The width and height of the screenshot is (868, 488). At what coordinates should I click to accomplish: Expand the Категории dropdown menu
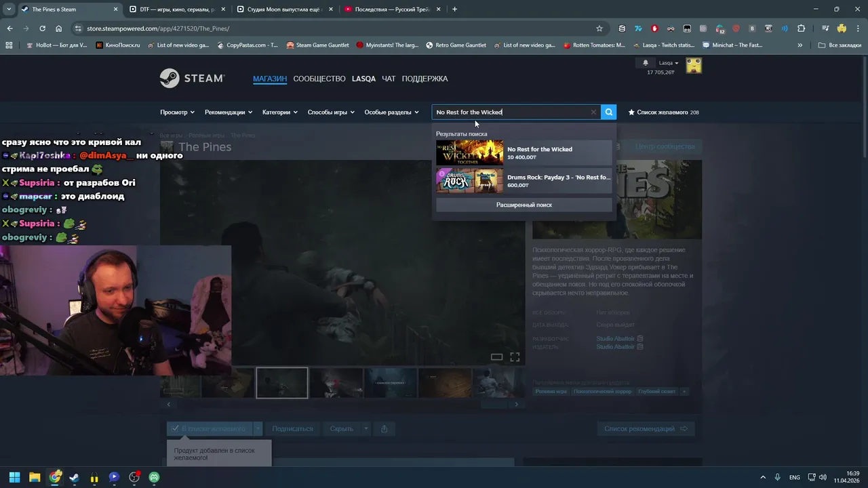click(280, 113)
